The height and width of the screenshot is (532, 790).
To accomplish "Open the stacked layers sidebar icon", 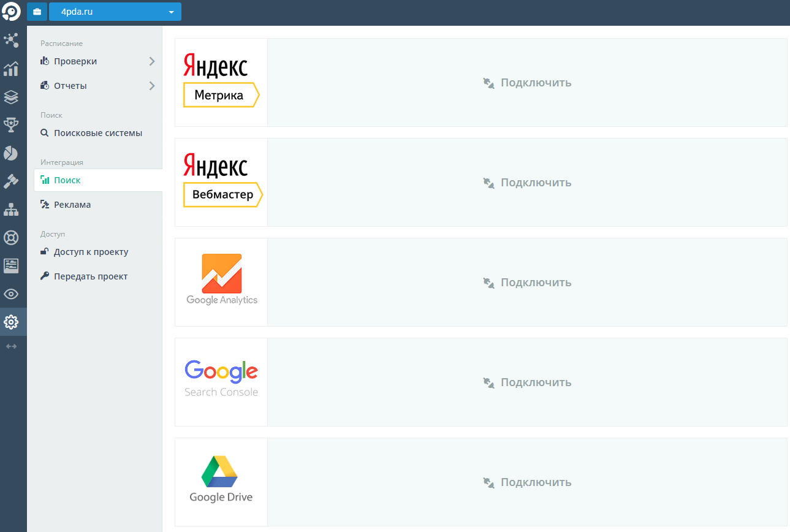I will (11, 97).
